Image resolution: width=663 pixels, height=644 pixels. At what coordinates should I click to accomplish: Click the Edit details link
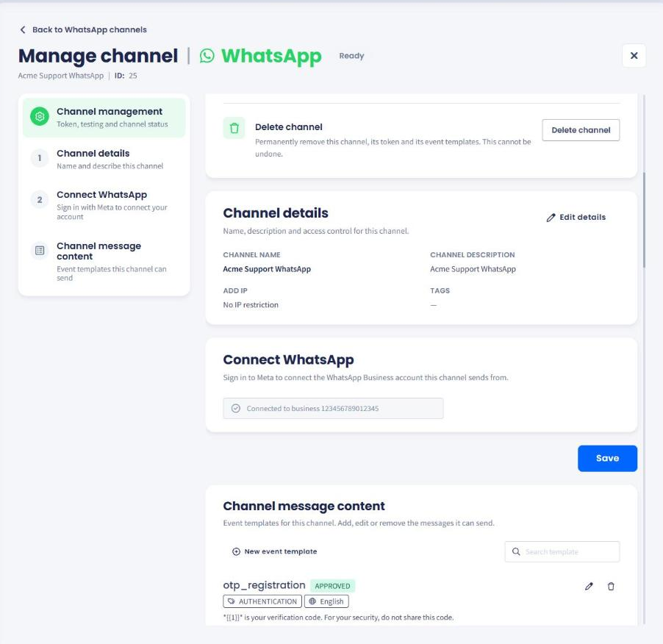(x=576, y=218)
